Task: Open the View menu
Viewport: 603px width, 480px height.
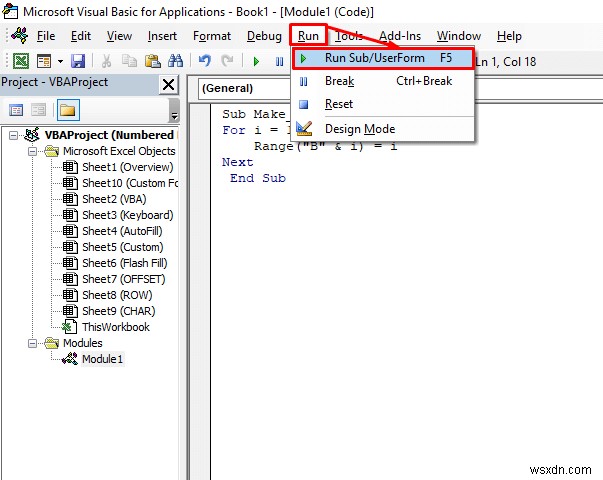Action: 119,36
